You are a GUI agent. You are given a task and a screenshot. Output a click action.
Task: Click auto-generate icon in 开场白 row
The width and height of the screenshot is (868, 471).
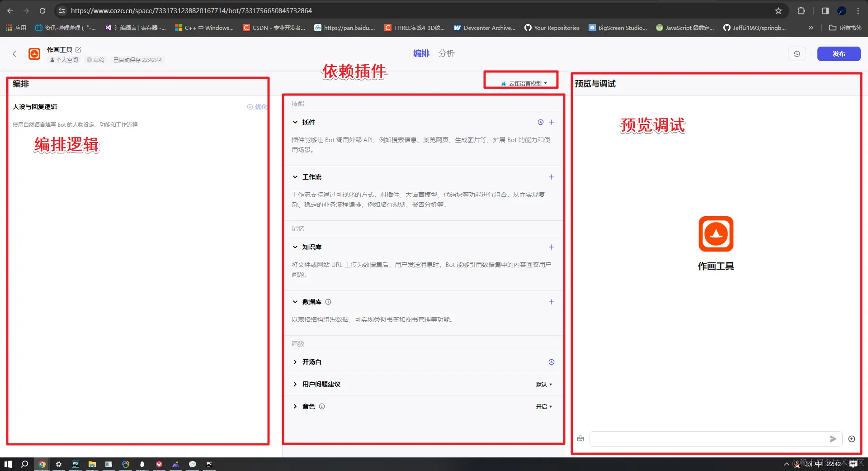pos(552,362)
